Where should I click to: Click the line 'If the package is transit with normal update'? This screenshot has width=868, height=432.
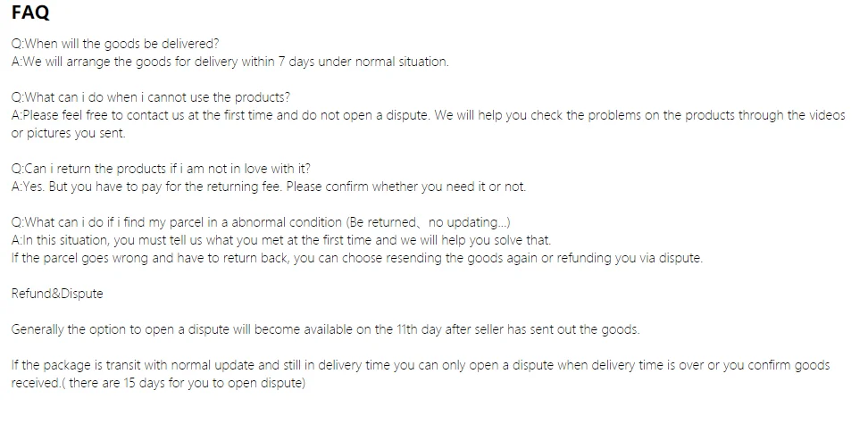(421, 365)
